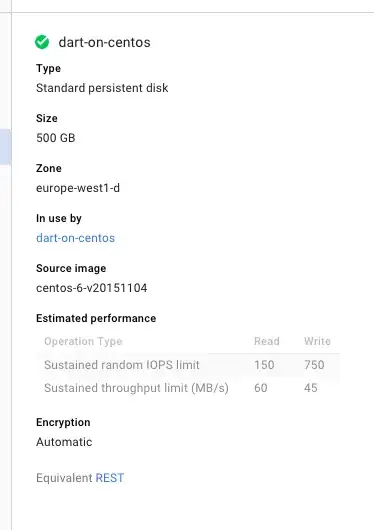The image size is (374, 530).
Task: Click the europe-west1-d zone value
Action: [x=78, y=188]
